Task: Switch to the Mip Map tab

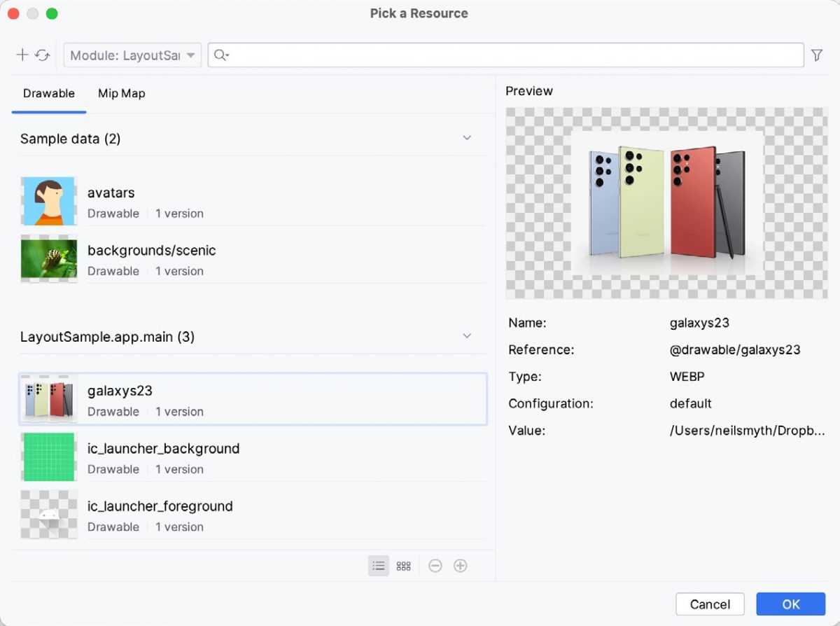Action: click(x=121, y=93)
